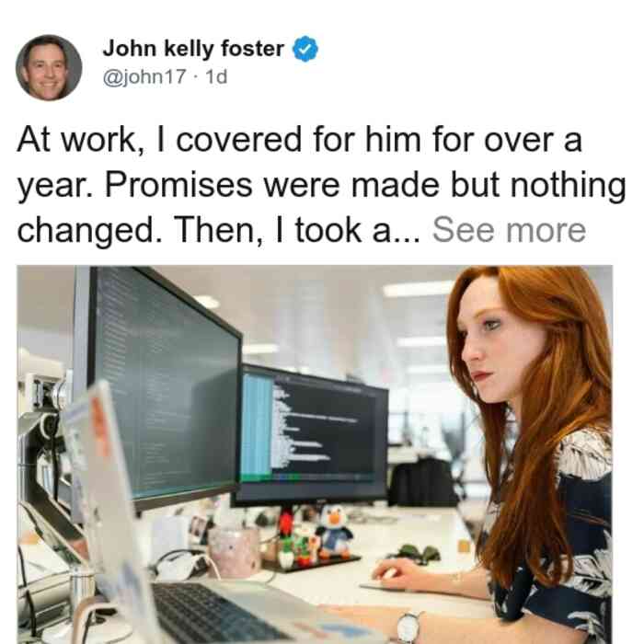644x644 pixels.
Task: Click the pink mug on the desk
Action: [x=234, y=552]
